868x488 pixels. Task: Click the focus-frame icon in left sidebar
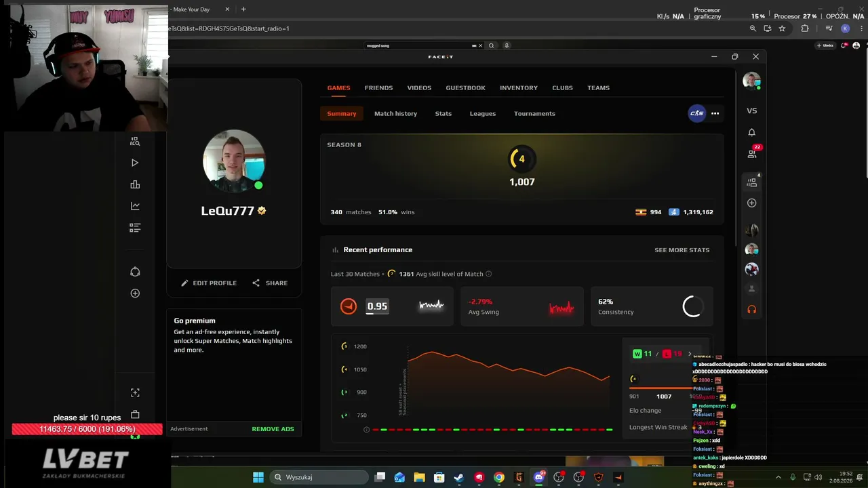click(135, 392)
